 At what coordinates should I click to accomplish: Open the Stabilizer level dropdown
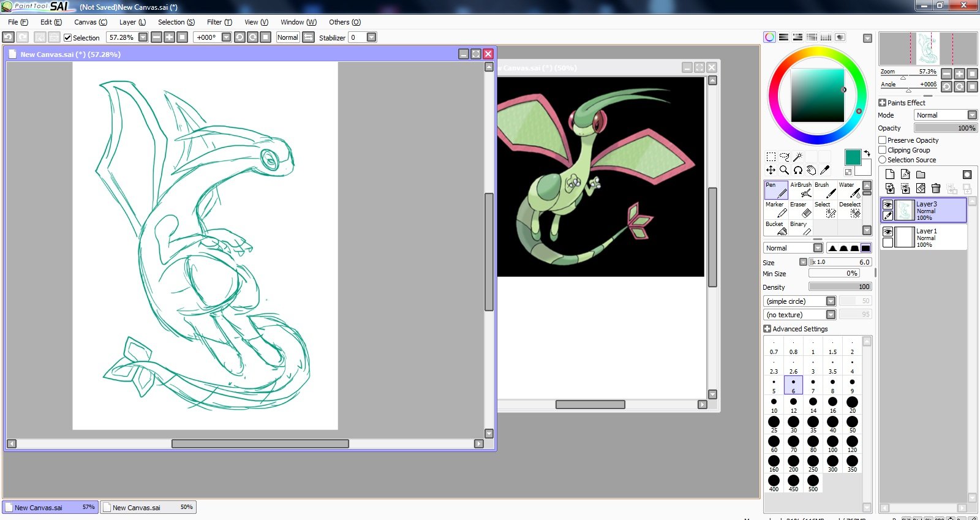pyautogui.click(x=371, y=37)
